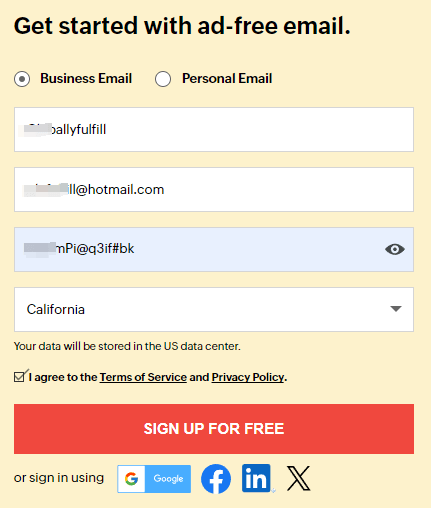Open the Privacy Policy link
The image size is (431, 508).
coord(248,377)
